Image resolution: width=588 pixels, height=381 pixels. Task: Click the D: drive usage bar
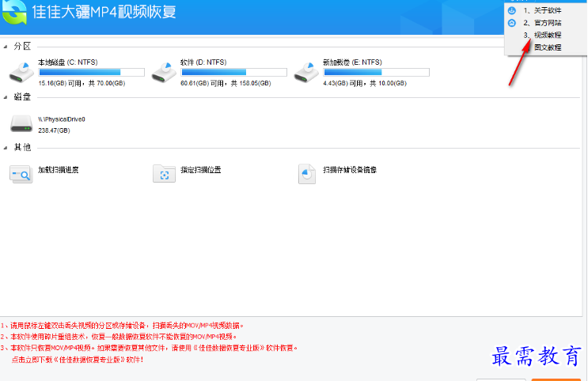tap(234, 72)
